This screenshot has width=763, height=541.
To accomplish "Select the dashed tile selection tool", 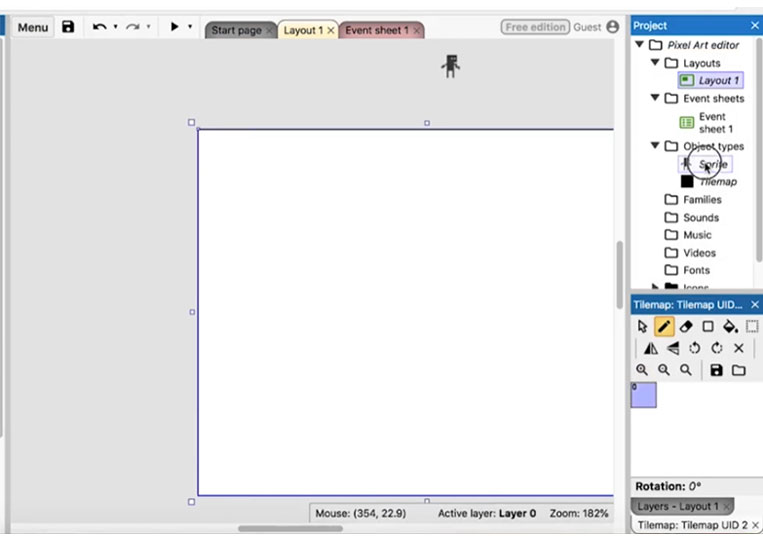I will (x=752, y=326).
